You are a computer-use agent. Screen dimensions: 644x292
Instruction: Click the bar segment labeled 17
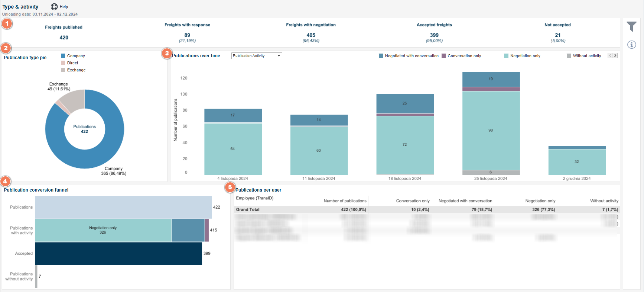(233, 115)
